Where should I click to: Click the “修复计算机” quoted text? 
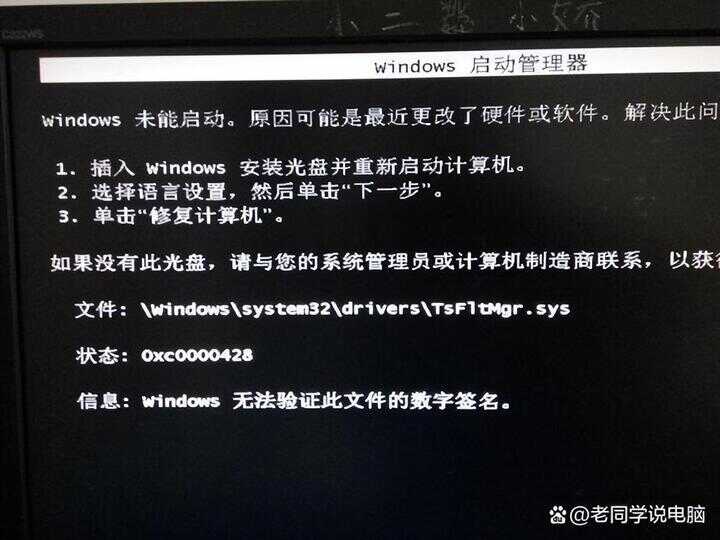tap(205, 215)
